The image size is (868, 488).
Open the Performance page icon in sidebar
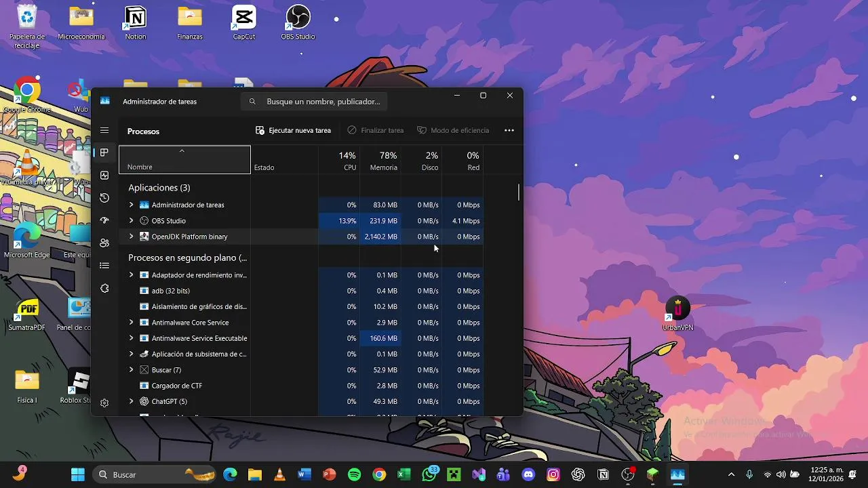tap(104, 176)
